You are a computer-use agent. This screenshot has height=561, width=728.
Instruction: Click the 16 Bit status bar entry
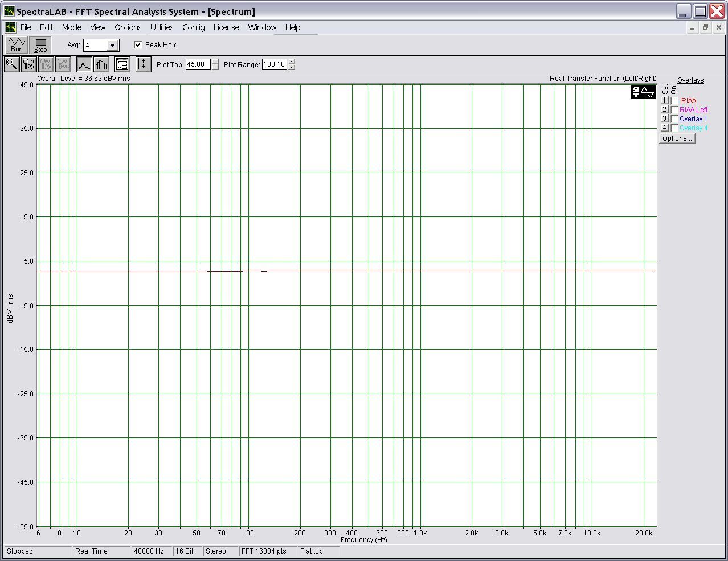tap(187, 551)
